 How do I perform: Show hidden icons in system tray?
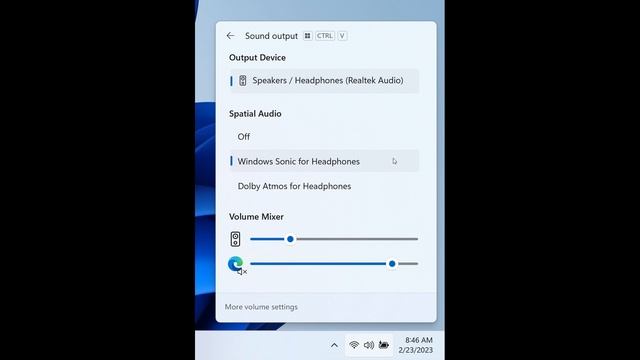click(x=334, y=345)
